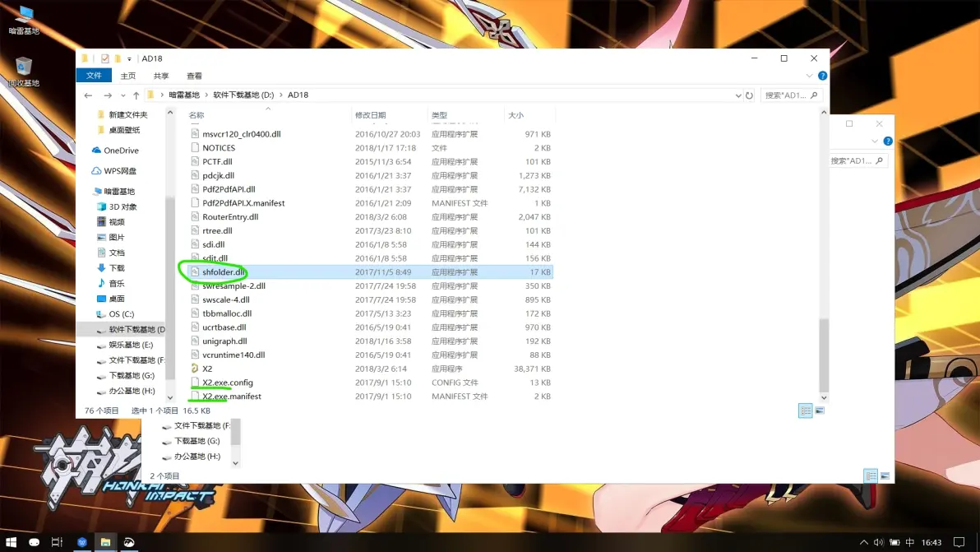Refresh the AD18 folder view
The image size is (980, 552).
(749, 95)
